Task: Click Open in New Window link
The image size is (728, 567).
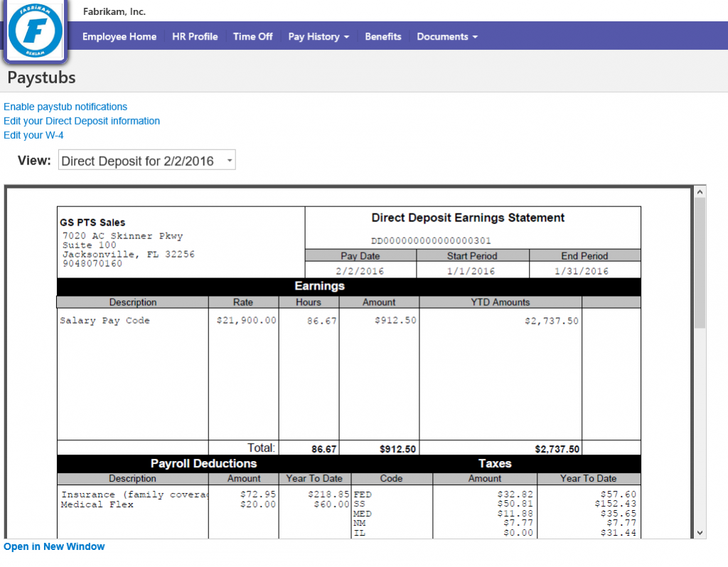Action: click(54, 546)
